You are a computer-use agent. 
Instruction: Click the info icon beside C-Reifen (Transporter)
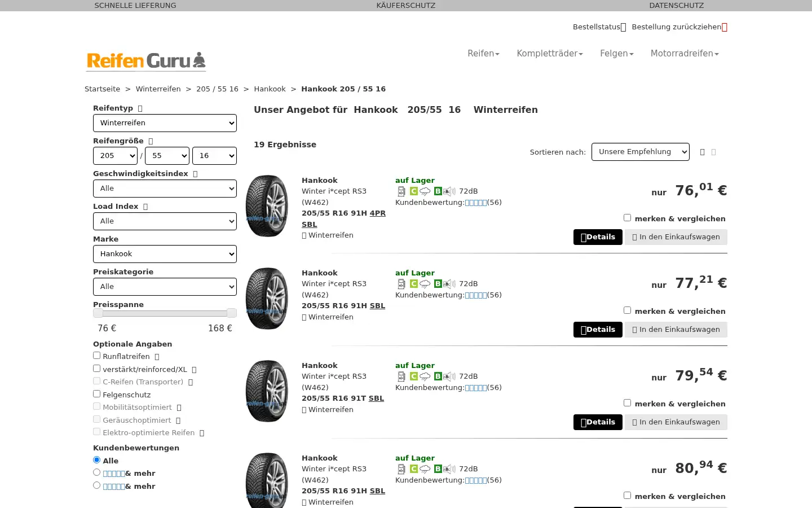pyautogui.click(x=191, y=382)
